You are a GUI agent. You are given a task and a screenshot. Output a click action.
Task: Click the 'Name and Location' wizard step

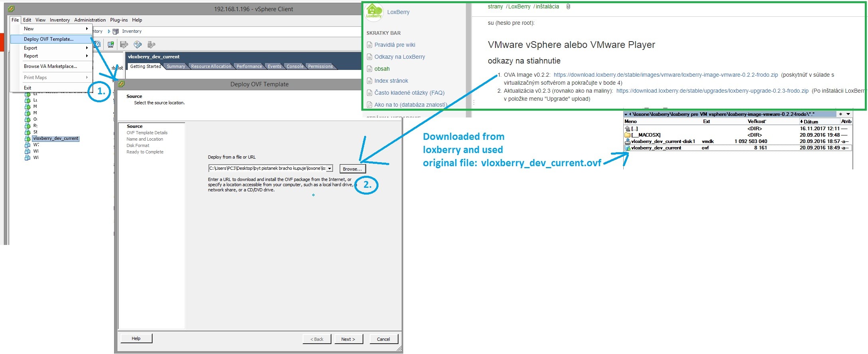pos(145,139)
